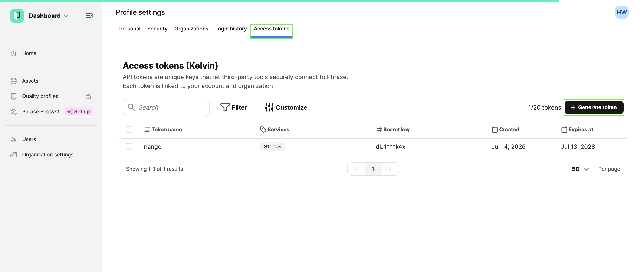Click the Quality profiles checklist icon
This screenshot has height=272, width=644.
[14, 96]
